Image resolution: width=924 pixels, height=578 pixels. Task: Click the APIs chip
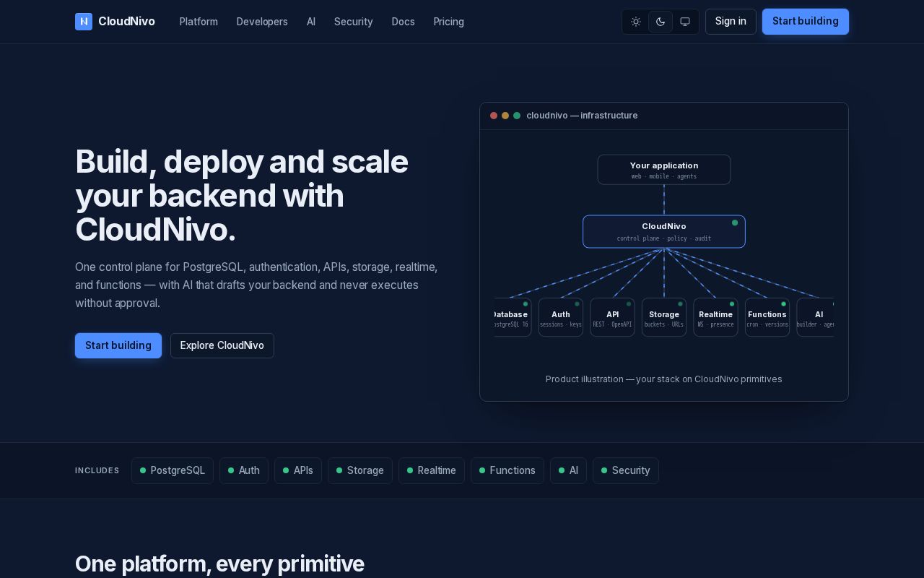(298, 470)
